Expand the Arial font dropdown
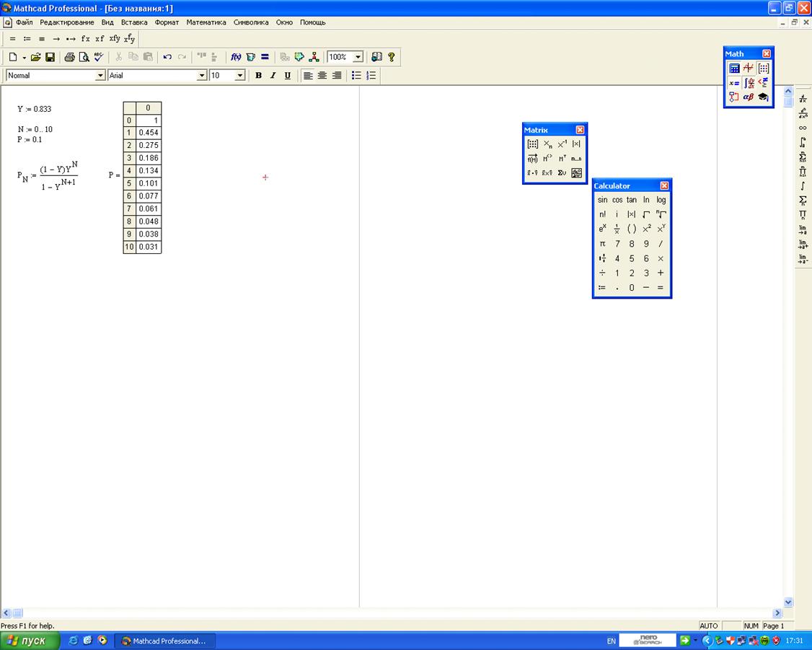Screen dimensions: 812x650 [x=202, y=76]
